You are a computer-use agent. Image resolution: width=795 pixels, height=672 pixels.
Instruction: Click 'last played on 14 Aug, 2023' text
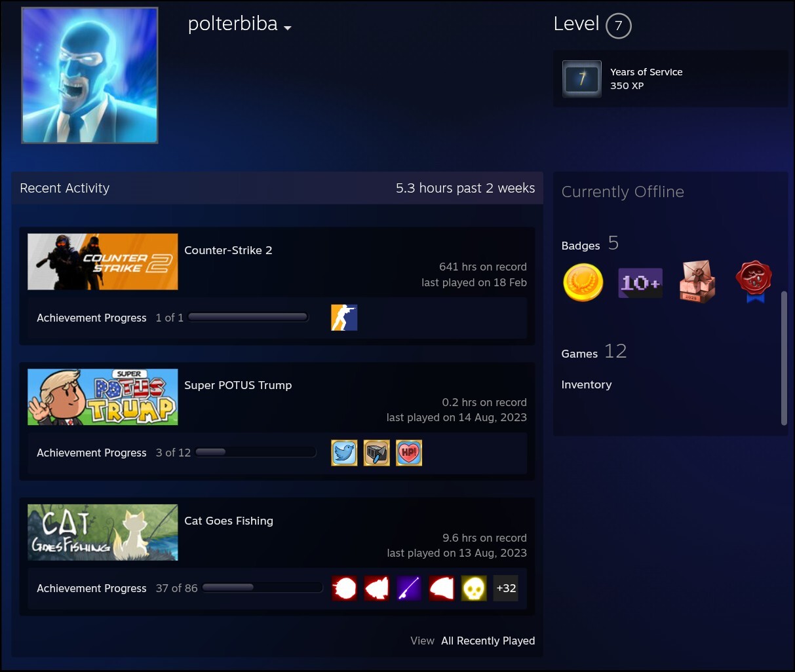(x=457, y=417)
